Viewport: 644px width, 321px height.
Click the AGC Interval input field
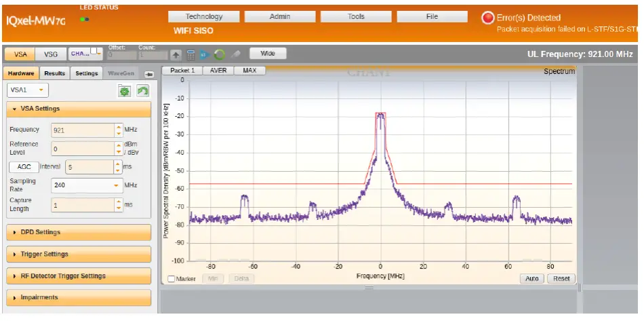89,167
